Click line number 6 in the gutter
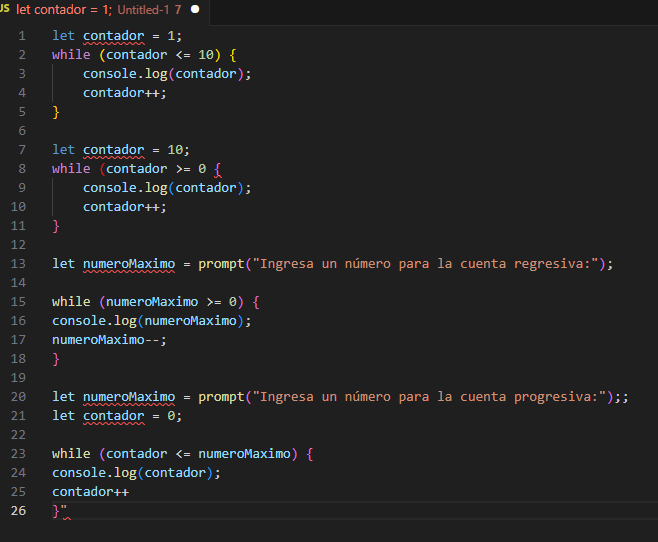 (x=22, y=131)
